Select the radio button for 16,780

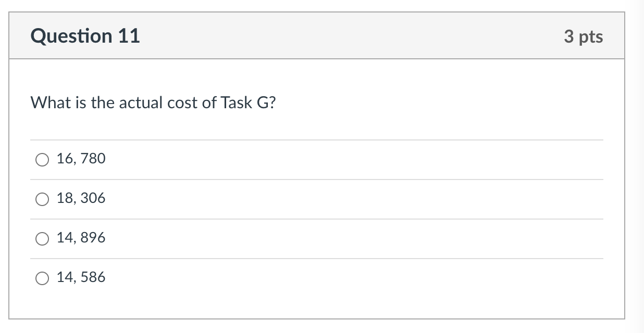[42, 159]
